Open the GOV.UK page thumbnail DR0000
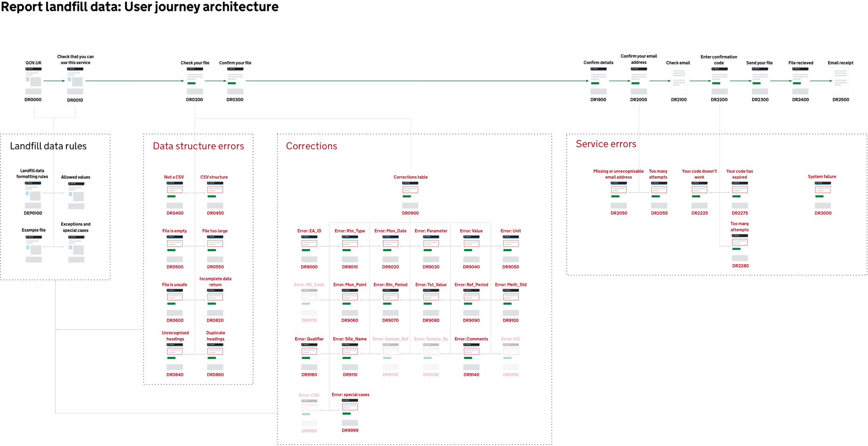868x446 pixels. pos(33,81)
